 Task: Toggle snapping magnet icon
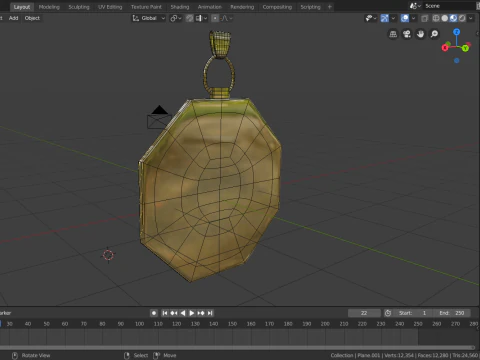(189, 18)
